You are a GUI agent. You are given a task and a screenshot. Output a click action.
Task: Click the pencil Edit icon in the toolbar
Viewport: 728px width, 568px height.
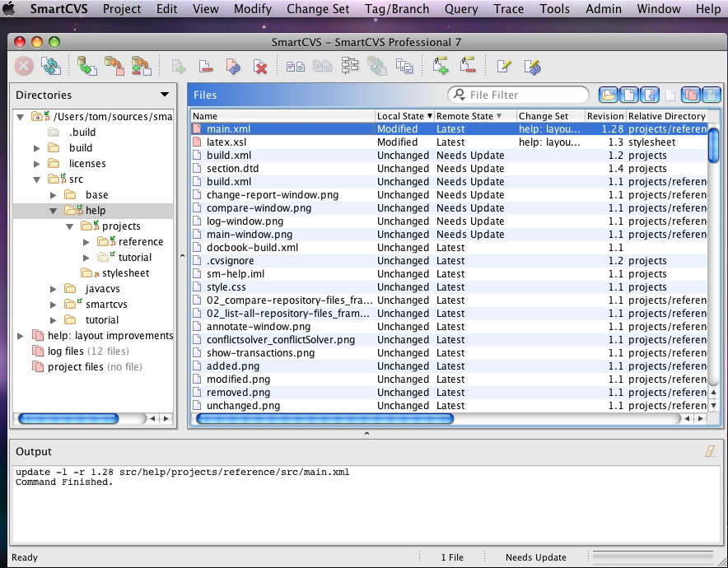tap(503, 67)
